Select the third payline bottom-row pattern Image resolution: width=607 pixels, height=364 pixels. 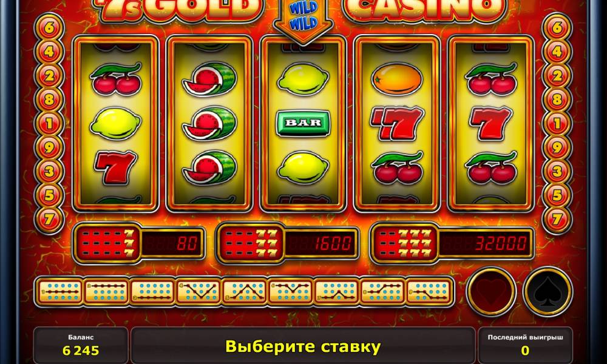(x=152, y=292)
